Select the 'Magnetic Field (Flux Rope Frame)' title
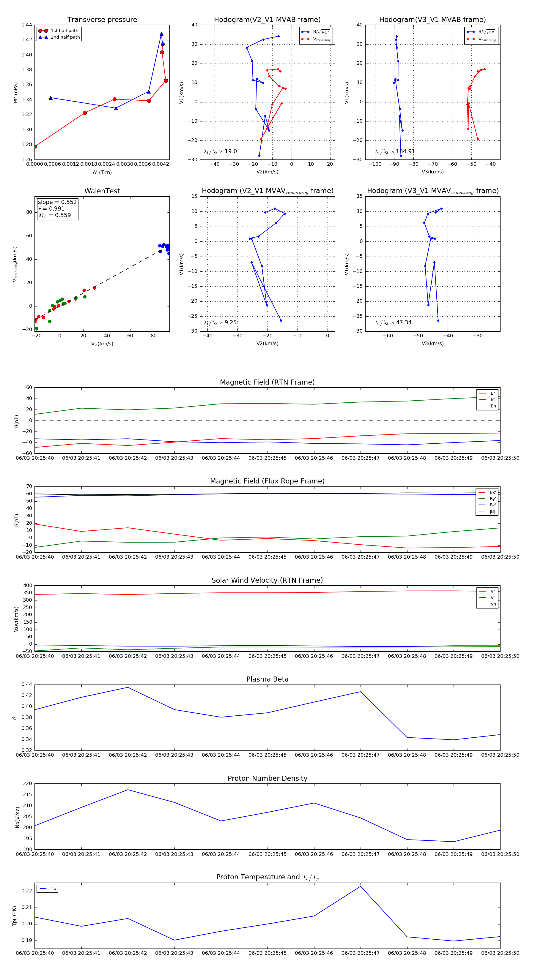535x980 pixels. point(267,481)
